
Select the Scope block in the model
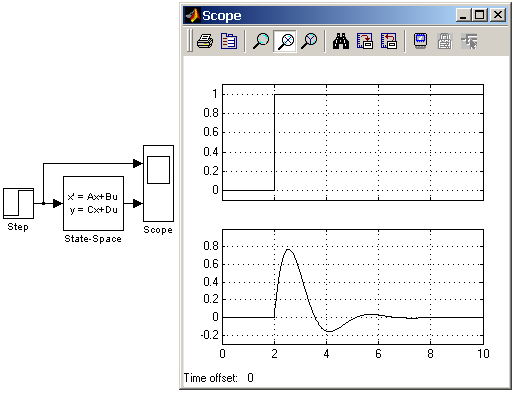pos(158,183)
